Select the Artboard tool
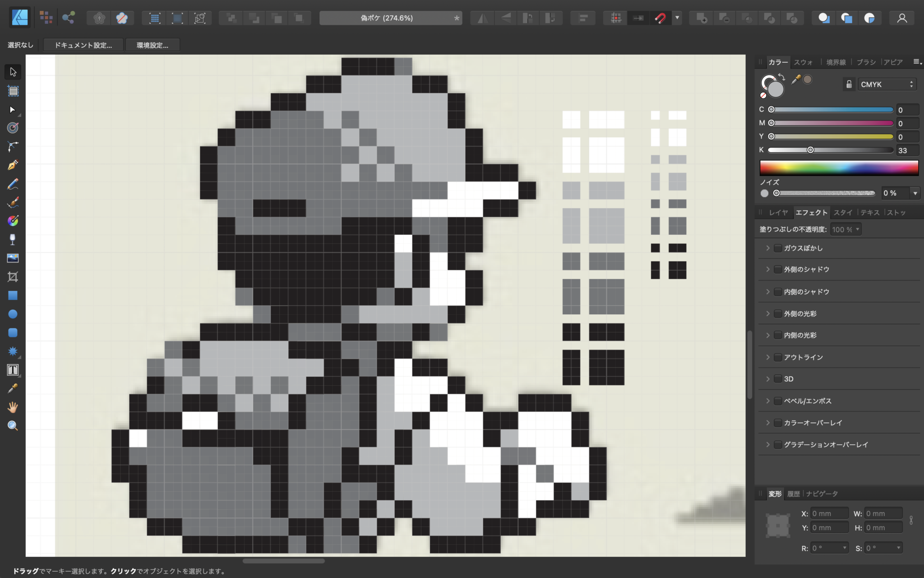This screenshot has width=924, height=578. tap(13, 91)
